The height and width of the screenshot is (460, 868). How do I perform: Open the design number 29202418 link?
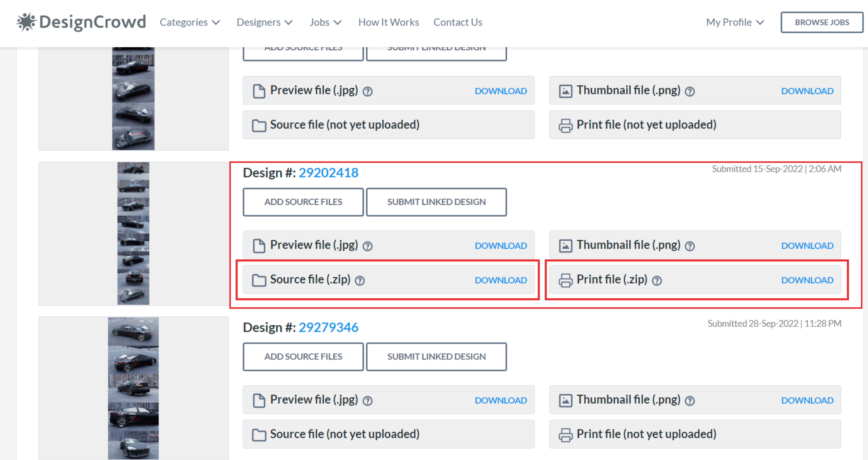point(328,173)
